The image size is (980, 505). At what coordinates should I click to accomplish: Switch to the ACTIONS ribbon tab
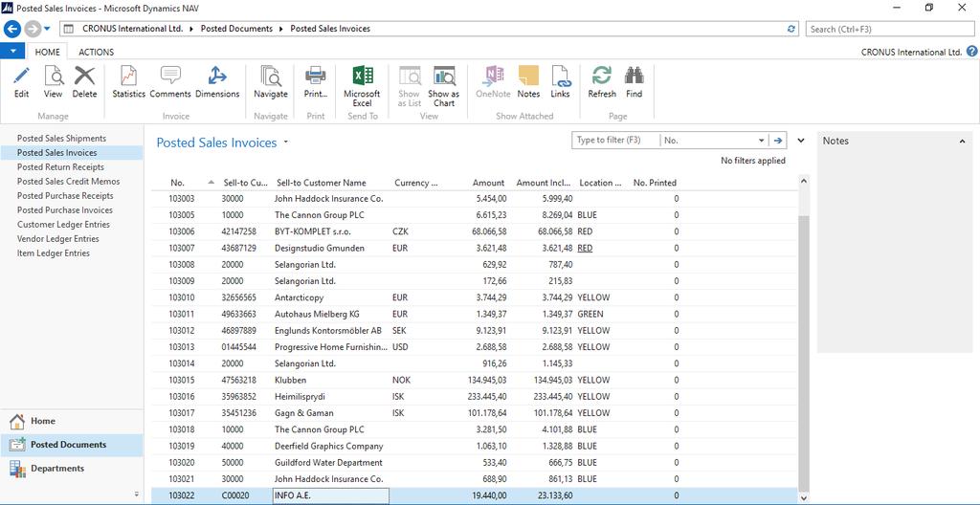click(97, 52)
